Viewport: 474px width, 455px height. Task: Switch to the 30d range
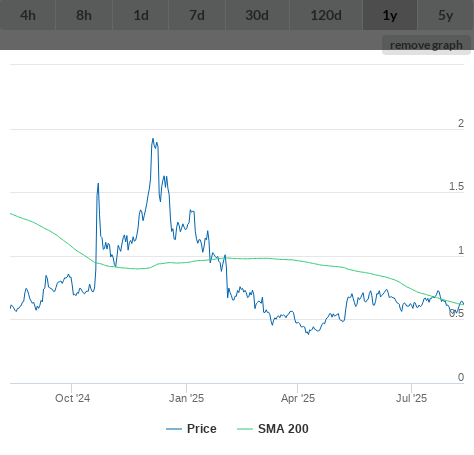click(x=257, y=15)
